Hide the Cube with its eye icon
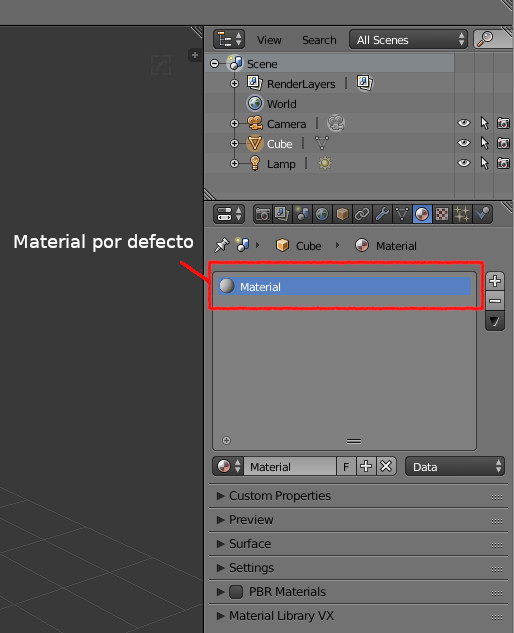The image size is (514, 633). tap(464, 143)
